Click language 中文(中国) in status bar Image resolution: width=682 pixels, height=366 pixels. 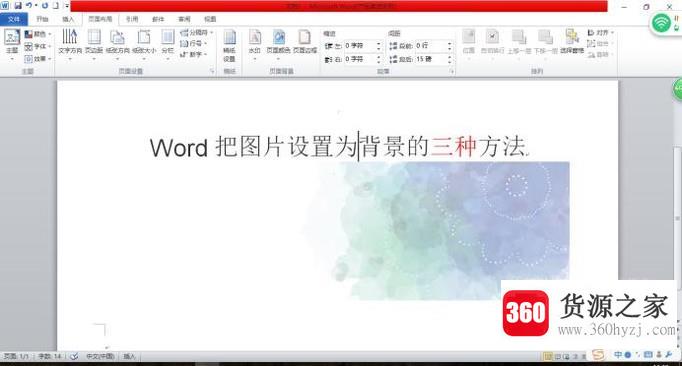100,356
